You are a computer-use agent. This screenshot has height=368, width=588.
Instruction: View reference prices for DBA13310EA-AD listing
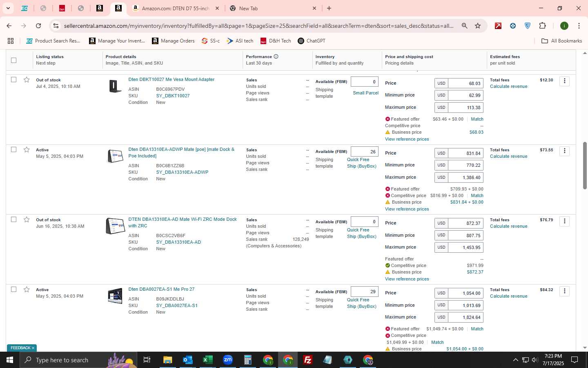[x=407, y=279]
